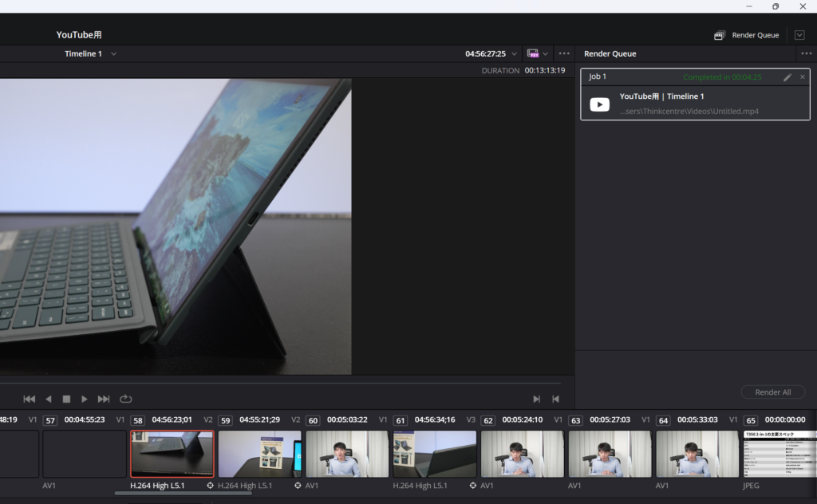Screen dimensions: 817x504
Task: Select clip 63 thumbnail
Action: click(x=610, y=454)
